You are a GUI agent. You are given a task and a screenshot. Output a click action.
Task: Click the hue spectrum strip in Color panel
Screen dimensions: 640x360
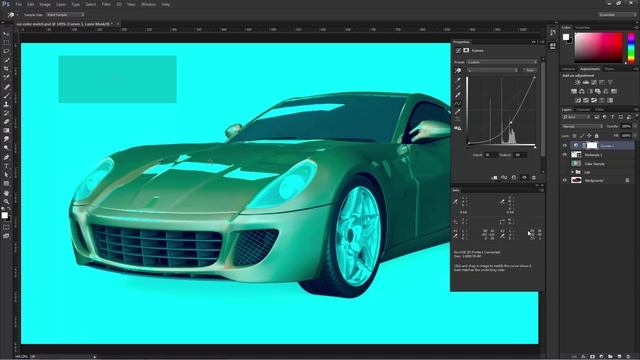coord(631,48)
